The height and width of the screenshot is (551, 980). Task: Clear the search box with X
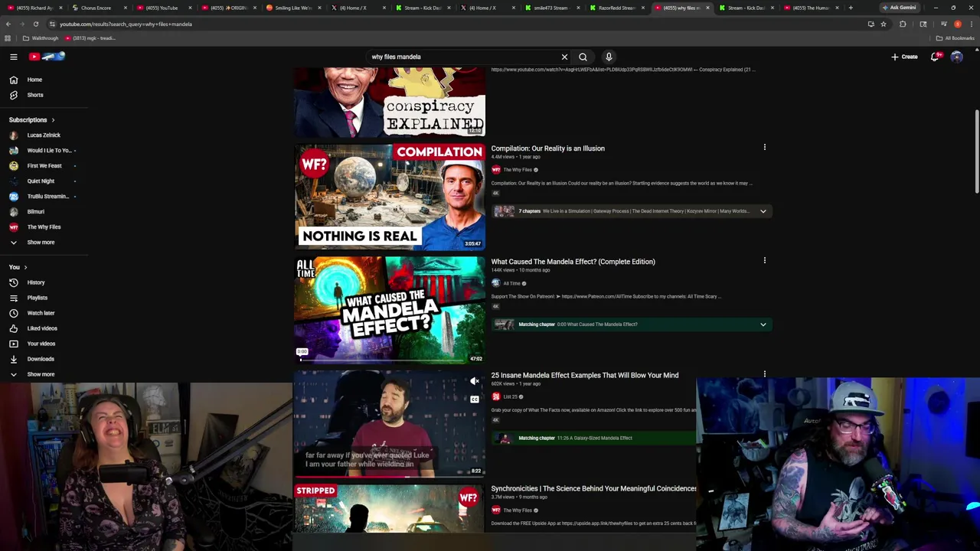point(564,57)
